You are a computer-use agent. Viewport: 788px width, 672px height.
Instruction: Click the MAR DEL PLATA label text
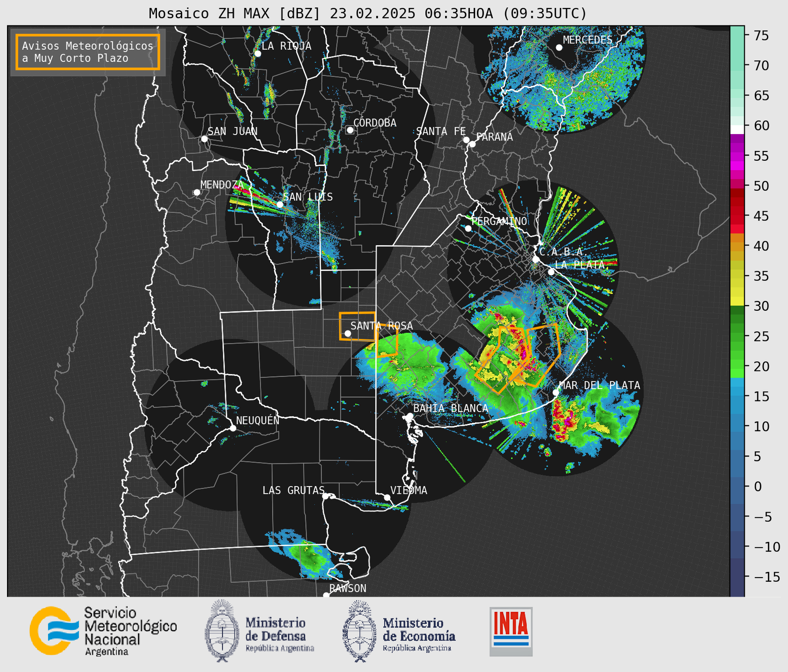599,386
